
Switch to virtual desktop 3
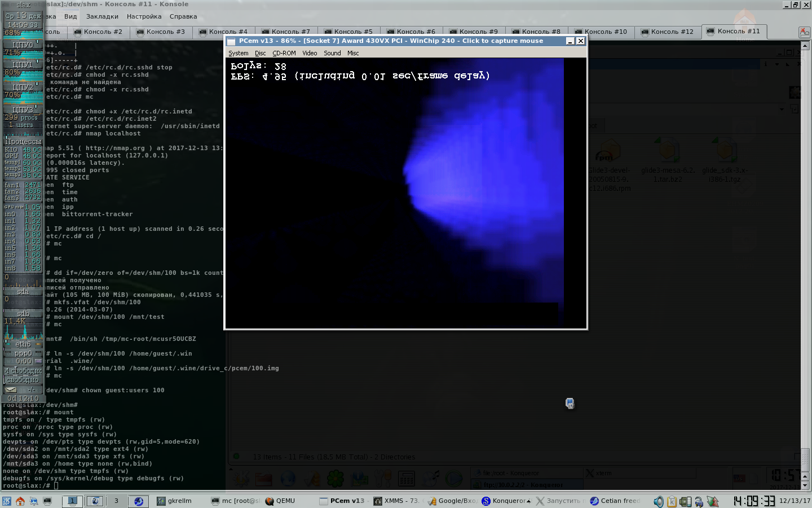pos(116,501)
